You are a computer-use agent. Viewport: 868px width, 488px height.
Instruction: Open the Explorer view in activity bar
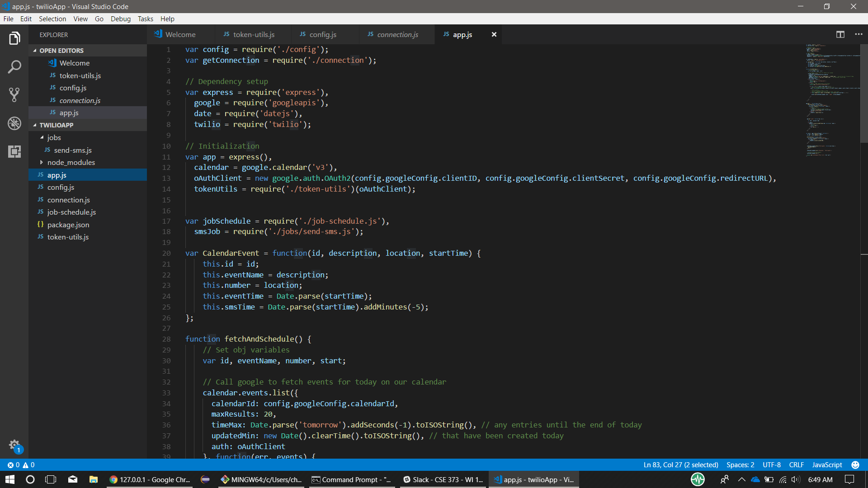pos(14,38)
